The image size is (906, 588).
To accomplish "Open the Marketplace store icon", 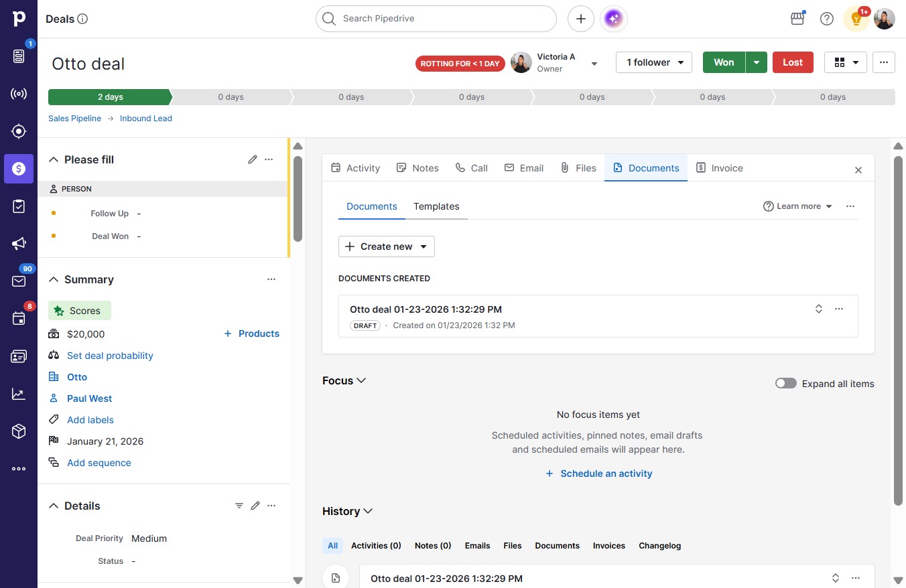I will (x=797, y=19).
